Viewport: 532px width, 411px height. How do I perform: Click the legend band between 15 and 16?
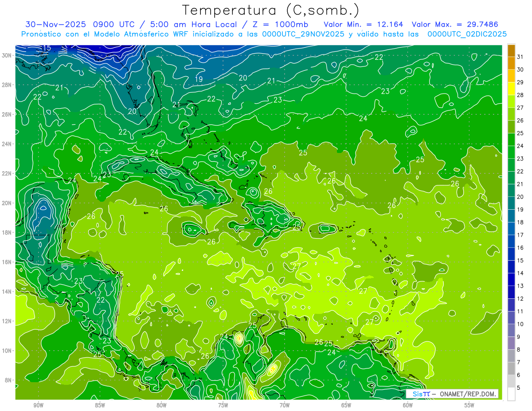[x=512, y=254]
